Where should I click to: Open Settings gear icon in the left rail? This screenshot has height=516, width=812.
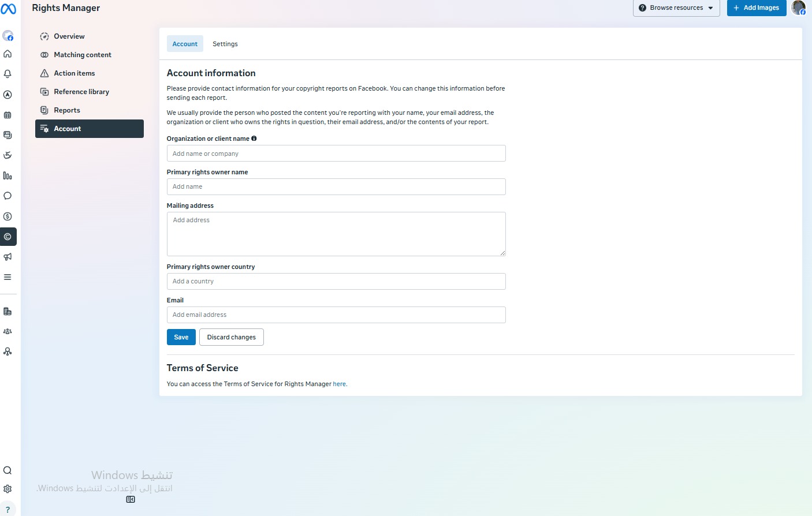tap(8, 489)
